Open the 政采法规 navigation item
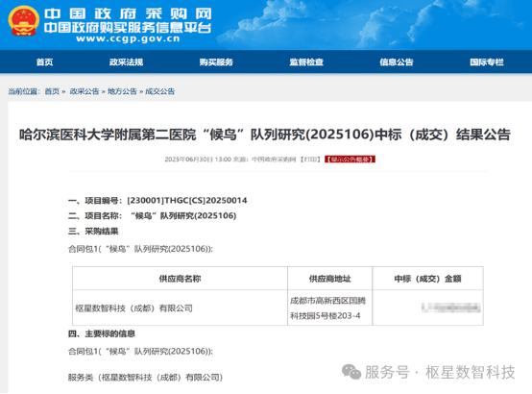 126,62
